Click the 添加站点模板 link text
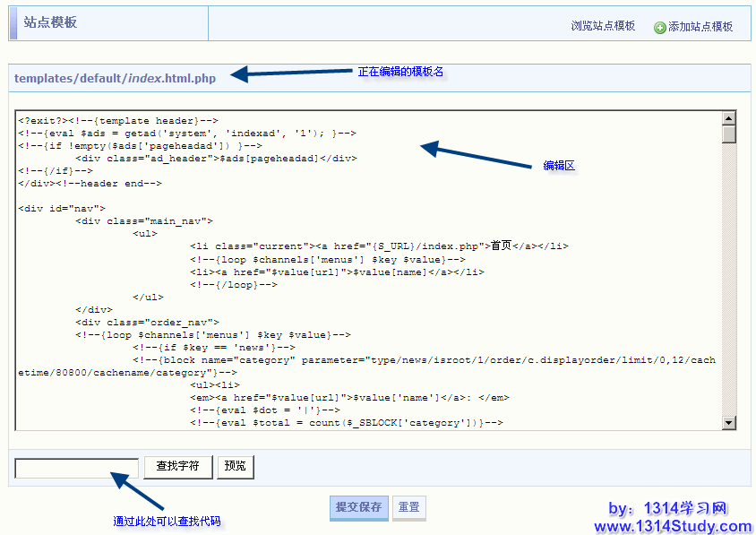756x535 pixels. point(700,27)
